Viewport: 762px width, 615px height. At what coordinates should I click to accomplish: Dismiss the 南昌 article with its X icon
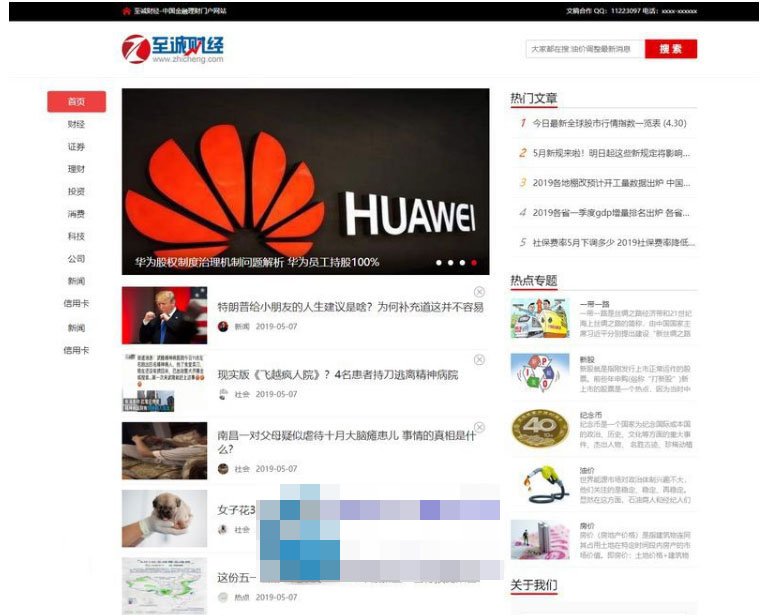pos(479,427)
